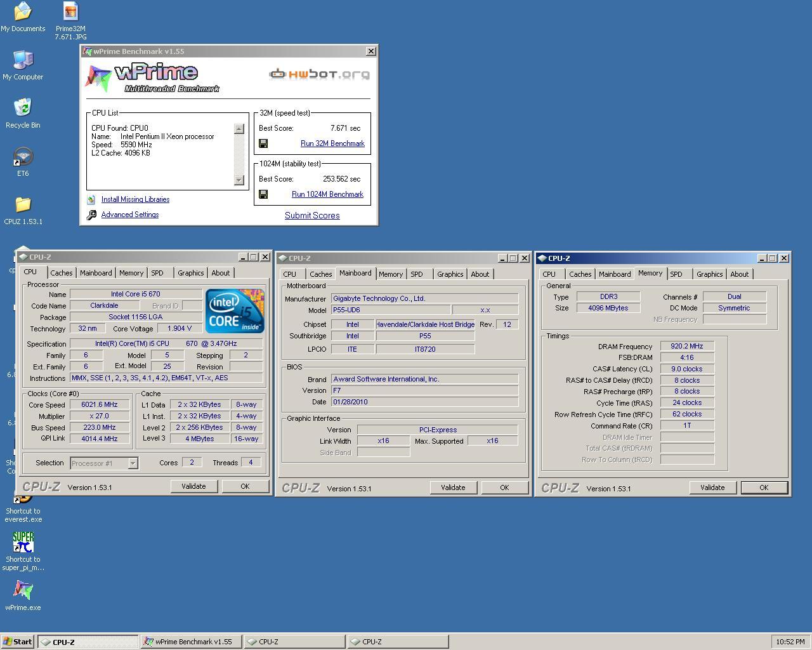Click OK in middle CPU-Z window
The image size is (812, 650).
tap(504, 487)
